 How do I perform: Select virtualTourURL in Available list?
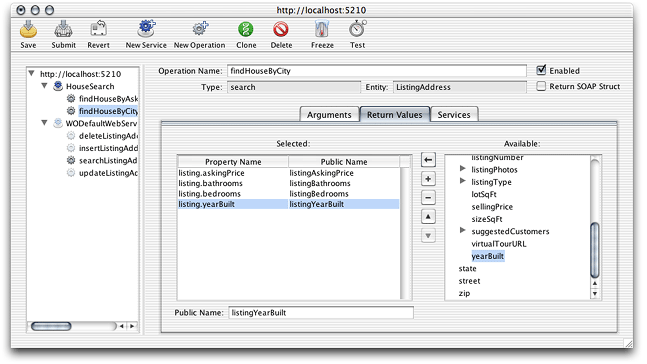tap(499, 243)
